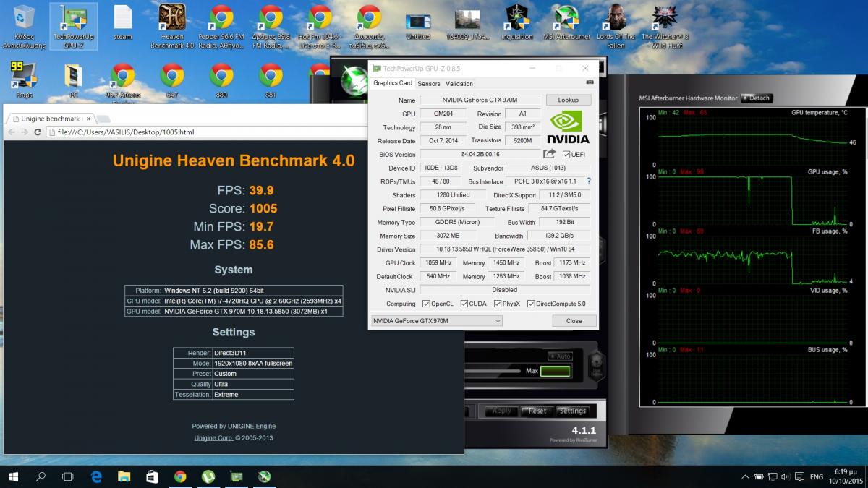Screen dimensions: 868x488
Task: Click Afterburner Reset button
Action: pos(537,411)
